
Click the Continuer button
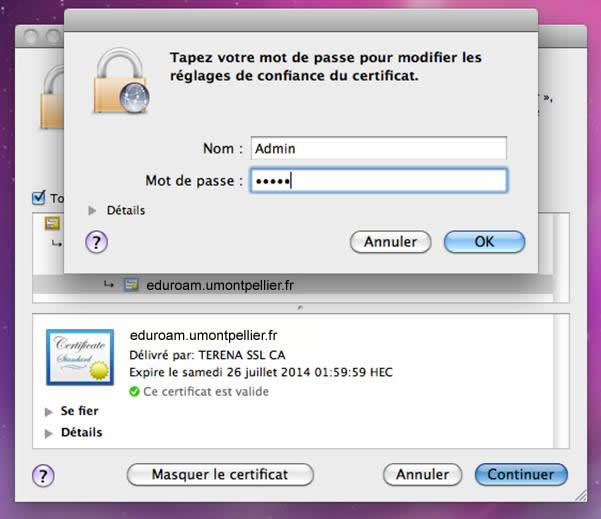coord(520,474)
